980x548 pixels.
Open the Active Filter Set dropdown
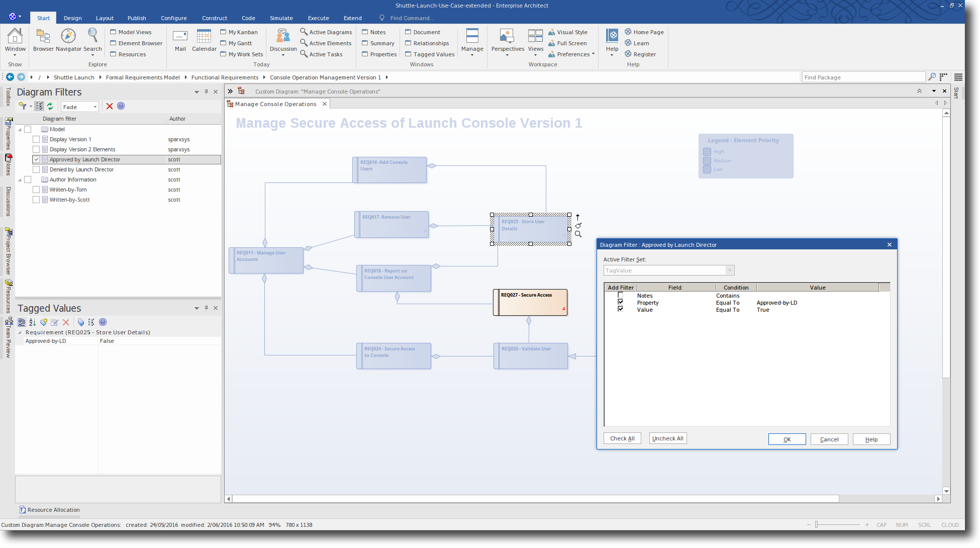click(729, 270)
